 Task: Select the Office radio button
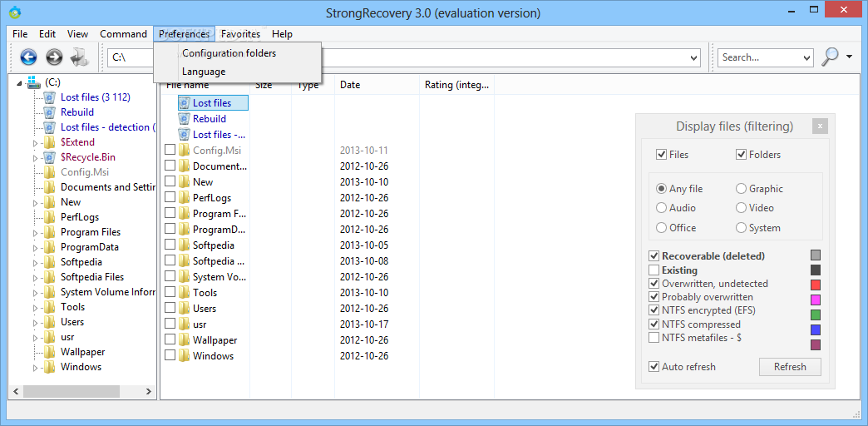coord(661,228)
